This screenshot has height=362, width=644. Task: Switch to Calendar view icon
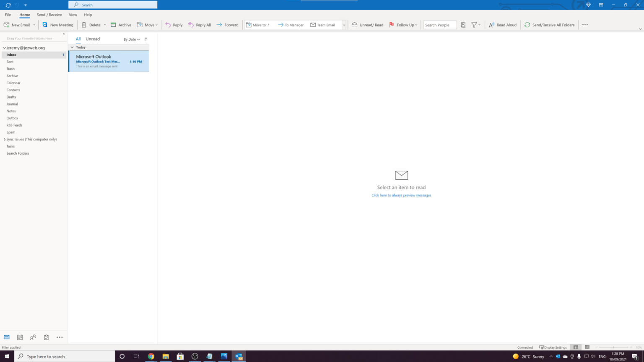click(20, 337)
